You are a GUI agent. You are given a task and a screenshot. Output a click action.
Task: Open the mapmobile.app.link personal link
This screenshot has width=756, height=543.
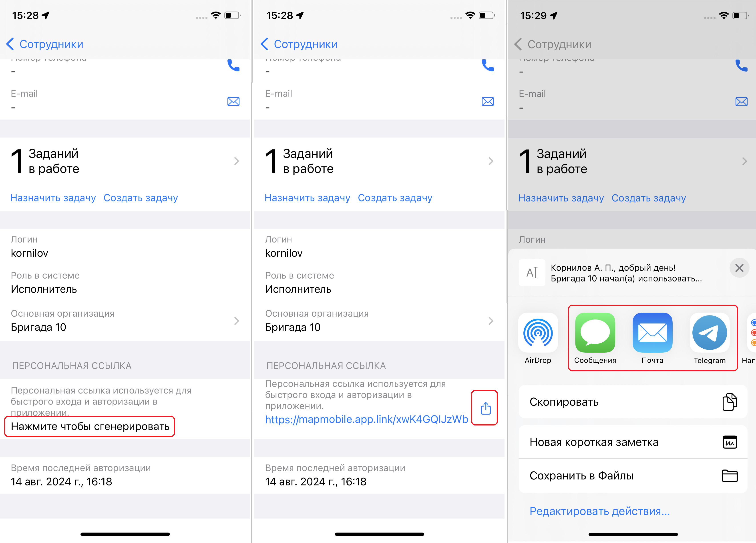[x=367, y=419]
